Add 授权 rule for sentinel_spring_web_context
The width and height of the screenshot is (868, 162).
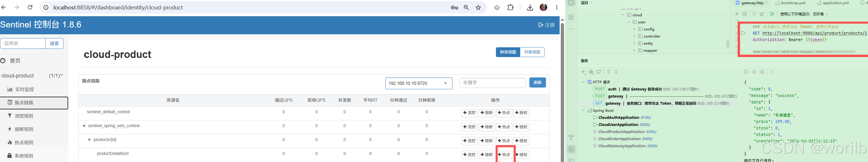pyautogui.click(x=521, y=127)
